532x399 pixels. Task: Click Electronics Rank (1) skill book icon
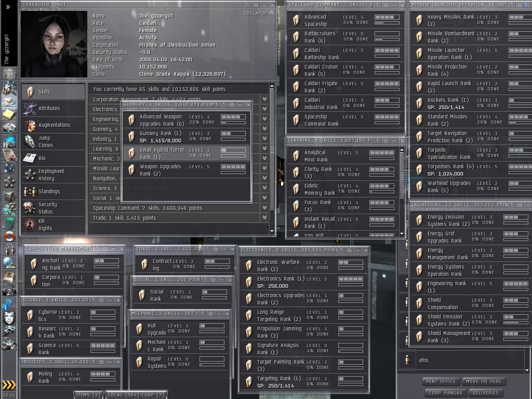tap(249, 282)
